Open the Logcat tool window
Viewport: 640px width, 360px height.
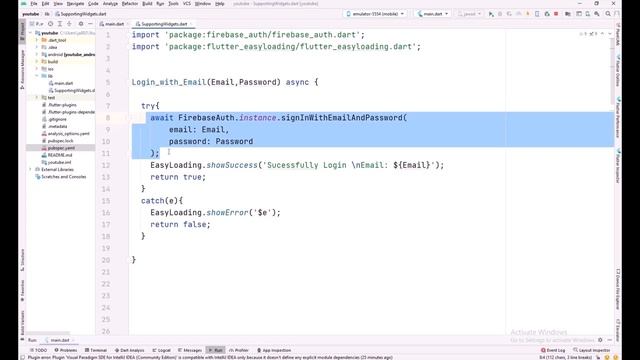tap(162, 350)
